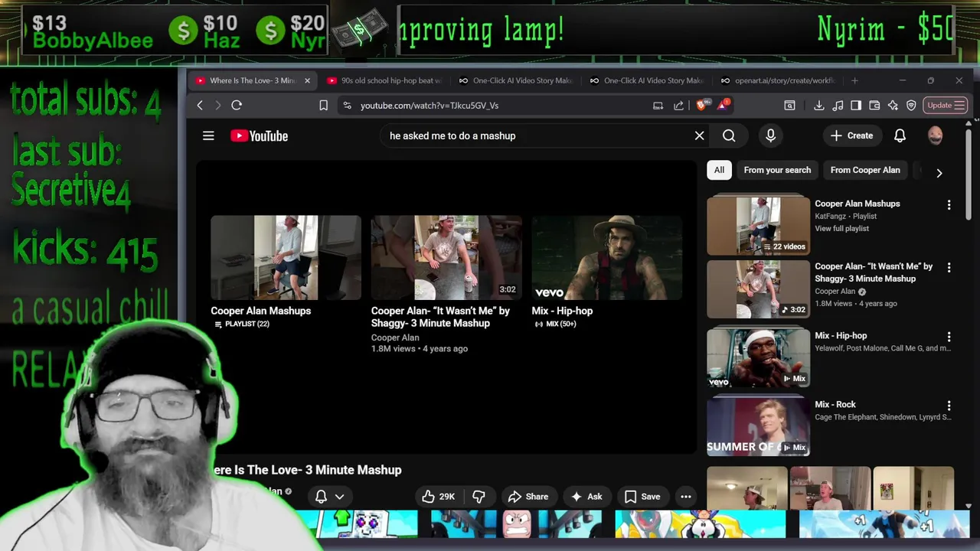Open options for Mix - Rock sidebar item

pos(949,405)
